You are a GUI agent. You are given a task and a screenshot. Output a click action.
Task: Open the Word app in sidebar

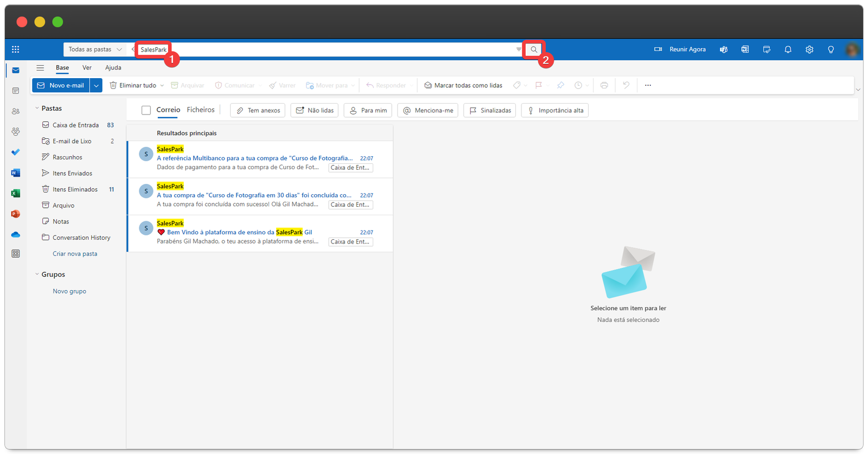click(x=15, y=173)
